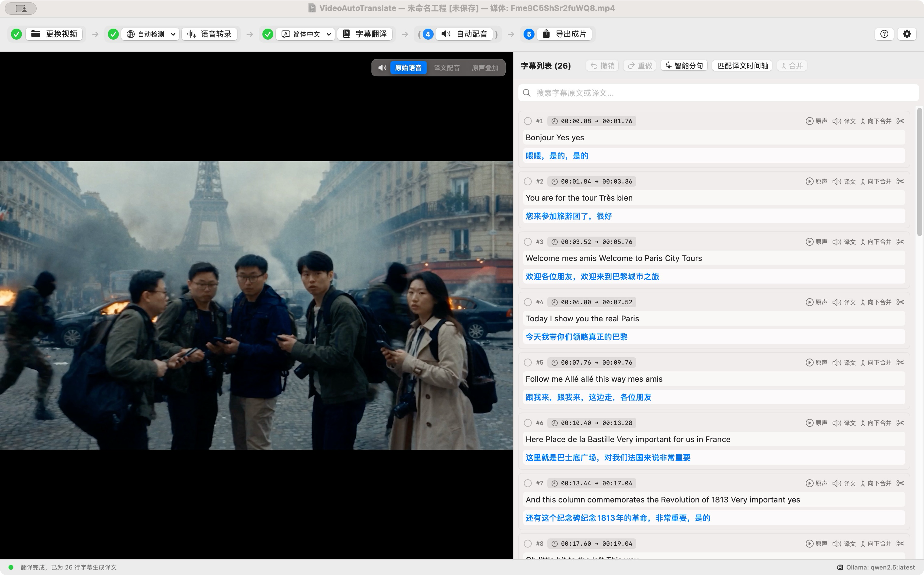Click 撤销 undo button
924x575 pixels.
coord(602,66)
